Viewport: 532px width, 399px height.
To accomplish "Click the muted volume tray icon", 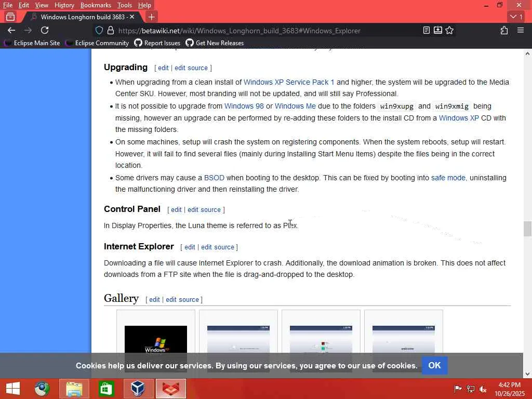I will click(x=483, y=389).
